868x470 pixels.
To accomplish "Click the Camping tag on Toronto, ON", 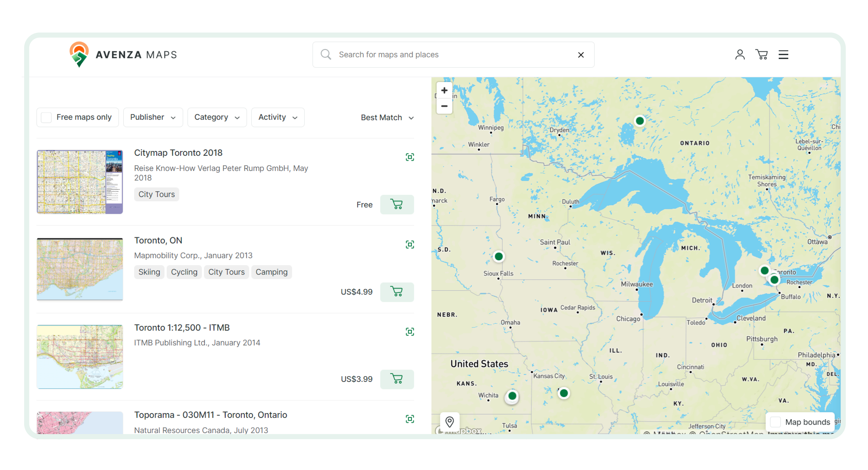I will coord(272,272).
